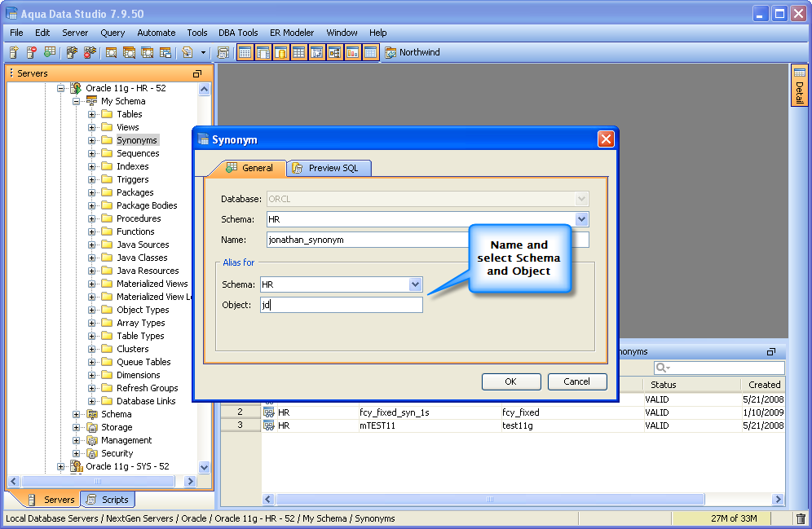Open the Schema dropdown under Alias for

pyautogui.click(x=415, y=284)
